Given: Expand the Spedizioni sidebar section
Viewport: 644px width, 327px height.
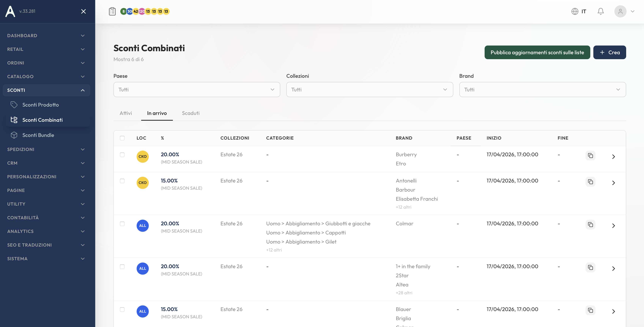Looking at the screenshot, I should 46,149.
